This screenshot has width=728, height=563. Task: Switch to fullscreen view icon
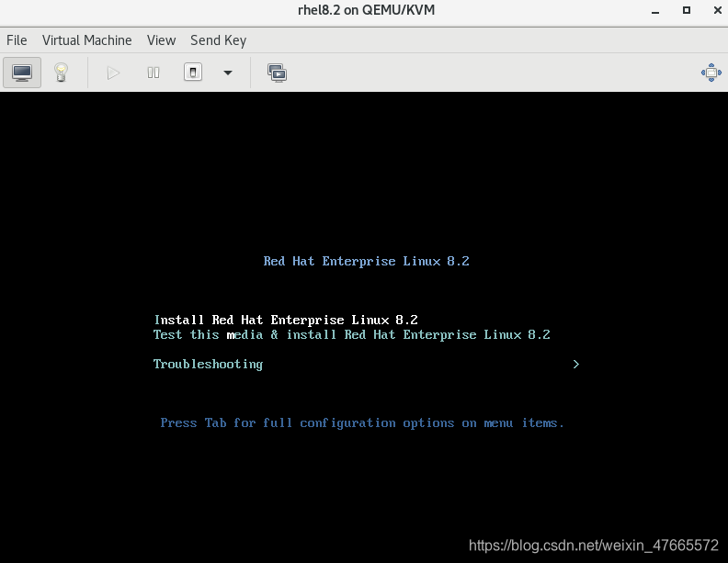point(711,73)
